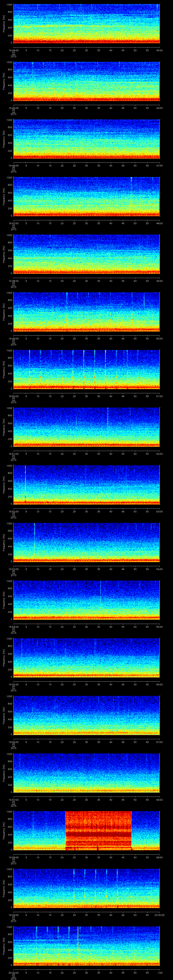Click the spectrogram panel starting at 19:44:00
Viewport: 173px width, 980px height.
(x=87, y=24)
